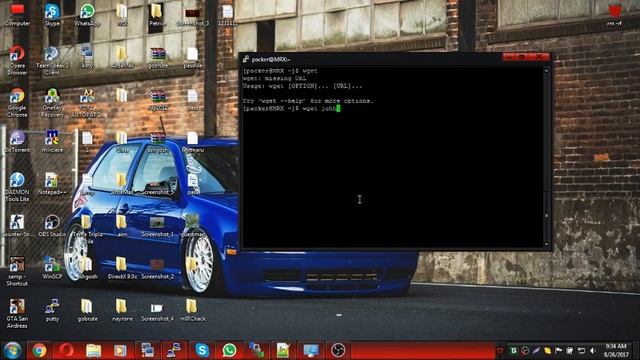Select the BitTorrent desktop shortcut

[x=17, y=141]
